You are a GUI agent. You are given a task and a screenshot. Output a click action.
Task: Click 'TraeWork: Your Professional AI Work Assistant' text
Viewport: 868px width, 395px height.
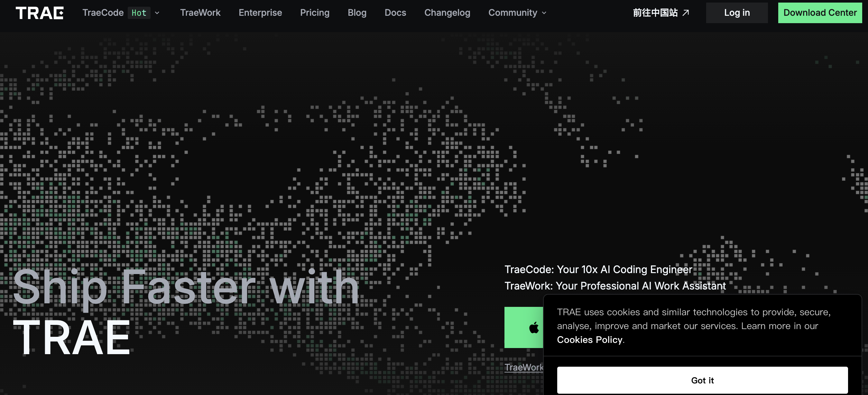615,286
